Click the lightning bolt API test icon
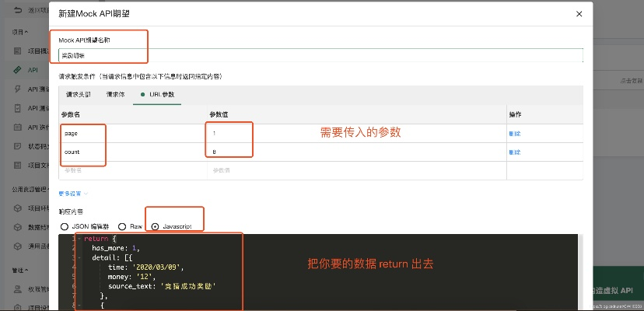This screenshot has height=311, width=644. pyautogui.click(x=17, y=89)
